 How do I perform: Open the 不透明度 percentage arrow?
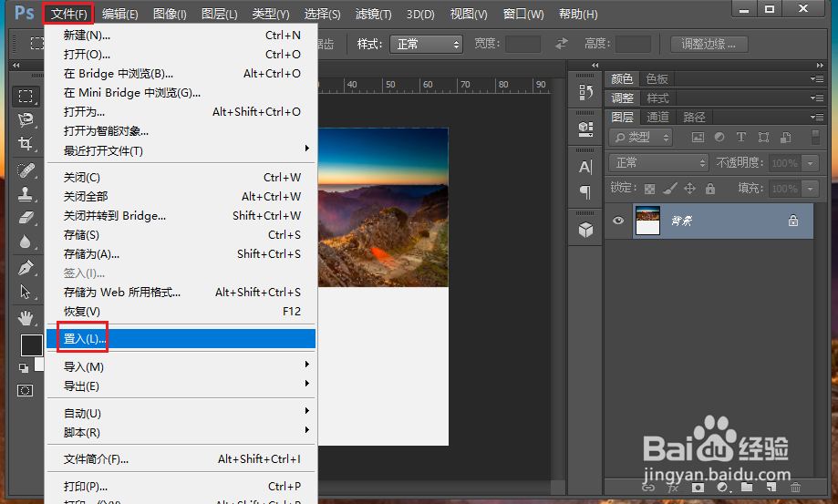pyautogui.click(x=811, y=163)
